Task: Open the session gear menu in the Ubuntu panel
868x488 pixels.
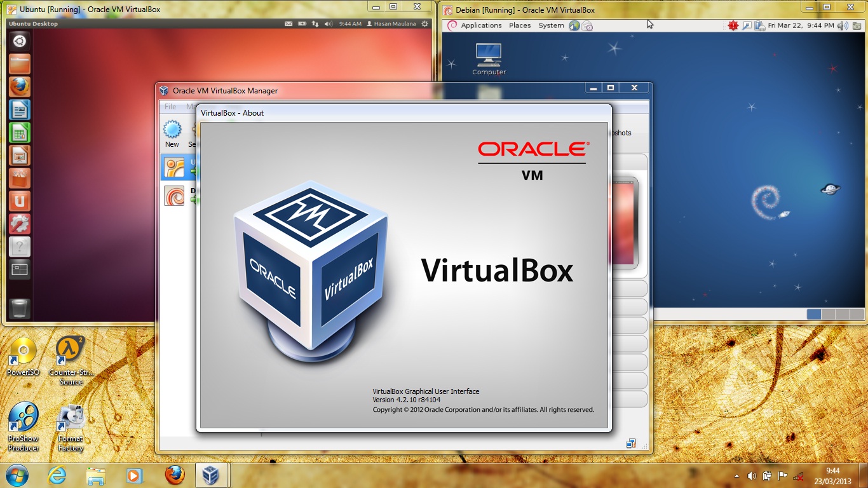Action: [426, 24]
